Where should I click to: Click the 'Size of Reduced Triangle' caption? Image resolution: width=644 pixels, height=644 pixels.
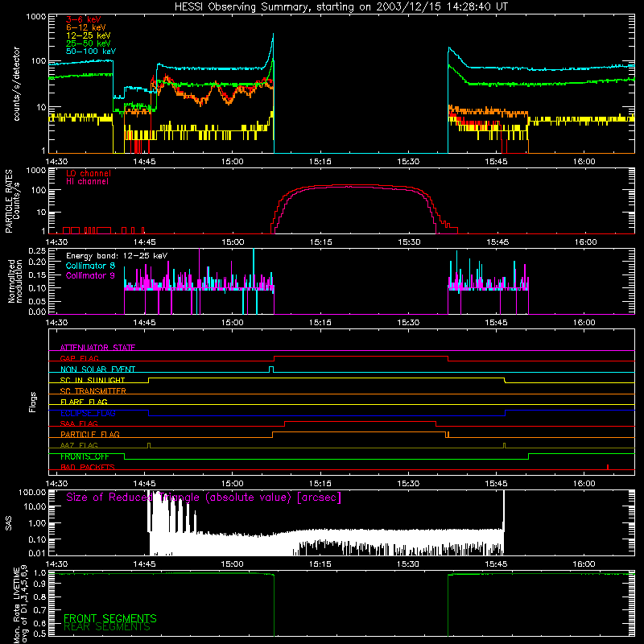pos(204,497)
